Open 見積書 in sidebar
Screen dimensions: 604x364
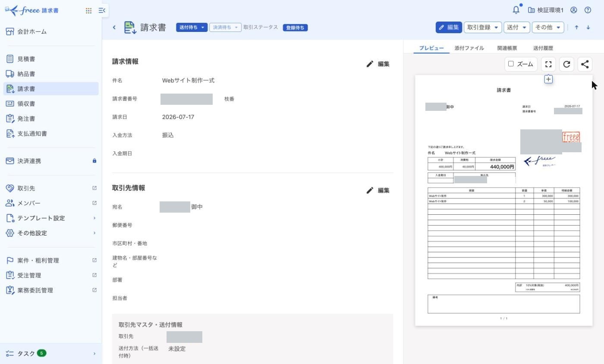click(x=51, y=59)
